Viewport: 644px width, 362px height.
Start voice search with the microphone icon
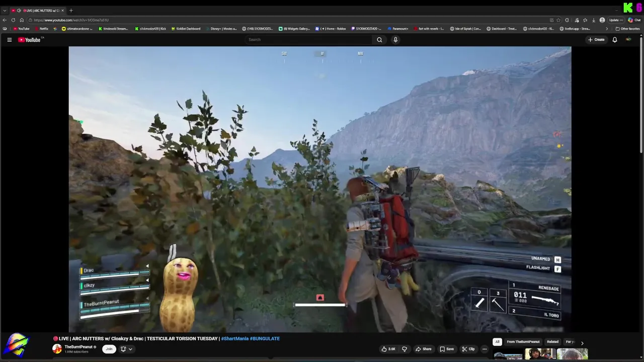[x=395, y=40]
